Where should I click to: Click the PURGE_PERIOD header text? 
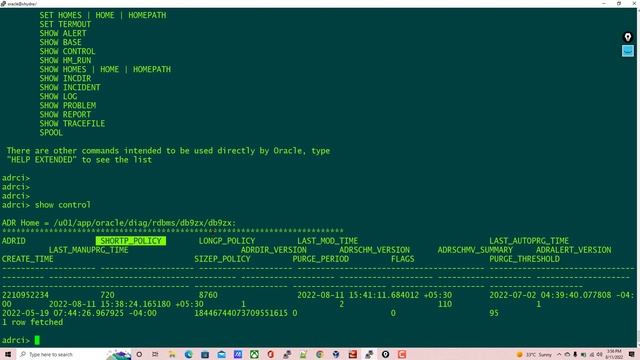pos(320,259)
